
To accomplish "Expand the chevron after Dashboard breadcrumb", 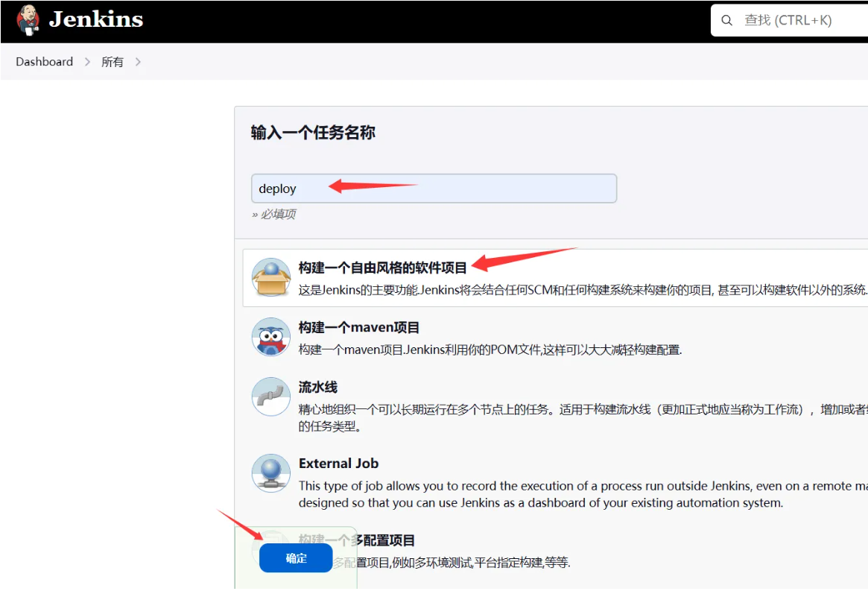I will [x=87, y=62].
